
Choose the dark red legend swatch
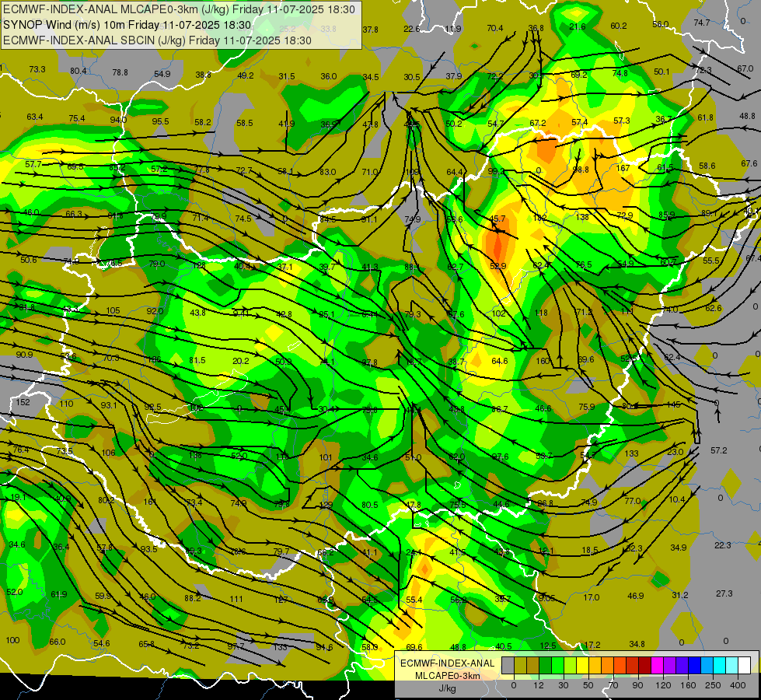point(645,665)
